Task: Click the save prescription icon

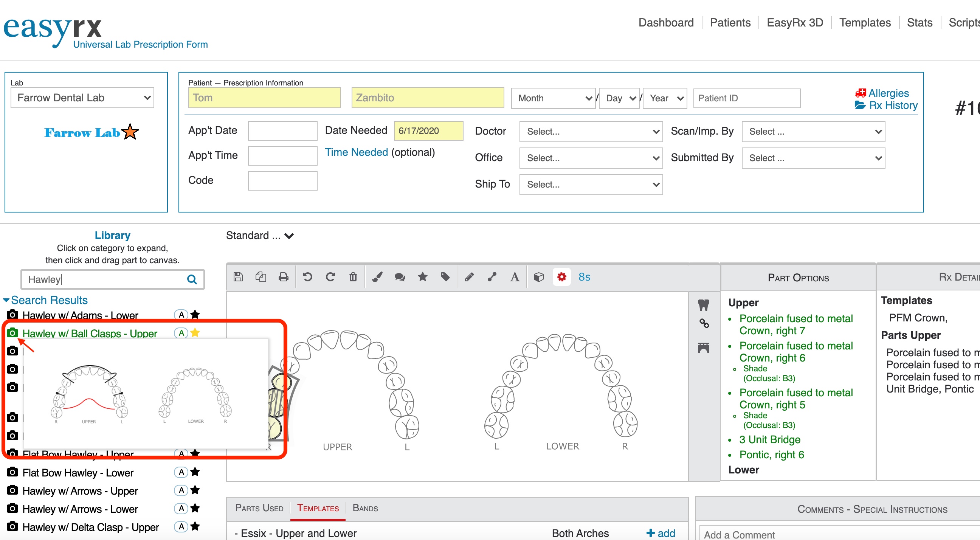Action: point(238,277)
